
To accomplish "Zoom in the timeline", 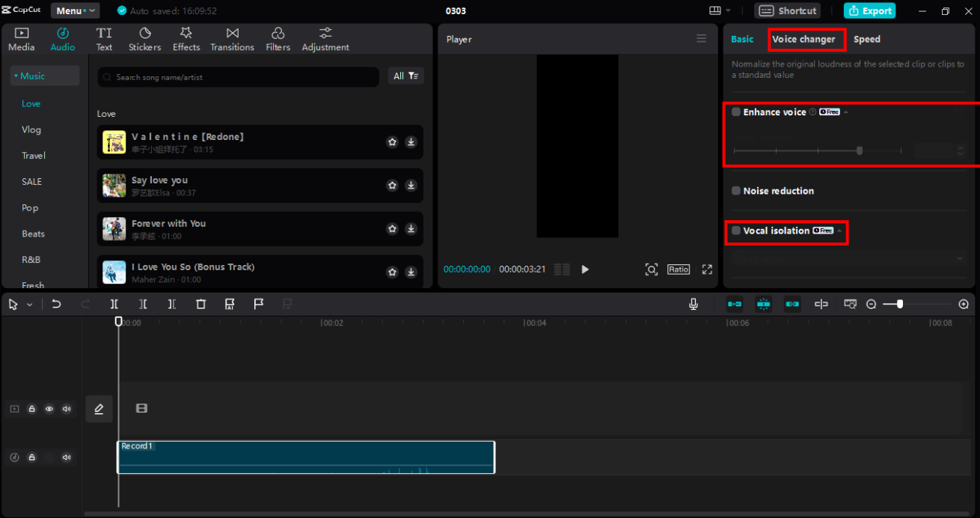I will click(x=964, y=304).
